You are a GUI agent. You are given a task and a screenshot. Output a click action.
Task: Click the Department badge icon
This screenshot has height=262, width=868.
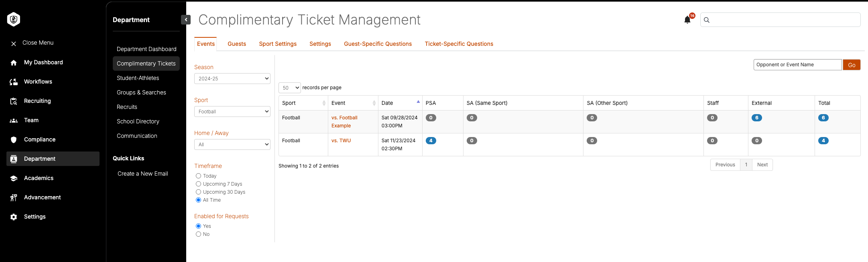click(14, 159)
